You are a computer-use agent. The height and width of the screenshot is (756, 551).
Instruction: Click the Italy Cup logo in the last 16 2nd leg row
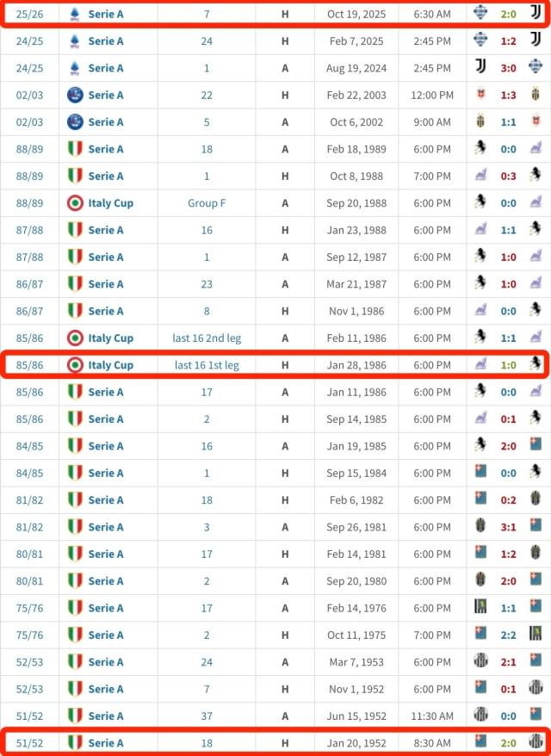click(x=75, y=338)
